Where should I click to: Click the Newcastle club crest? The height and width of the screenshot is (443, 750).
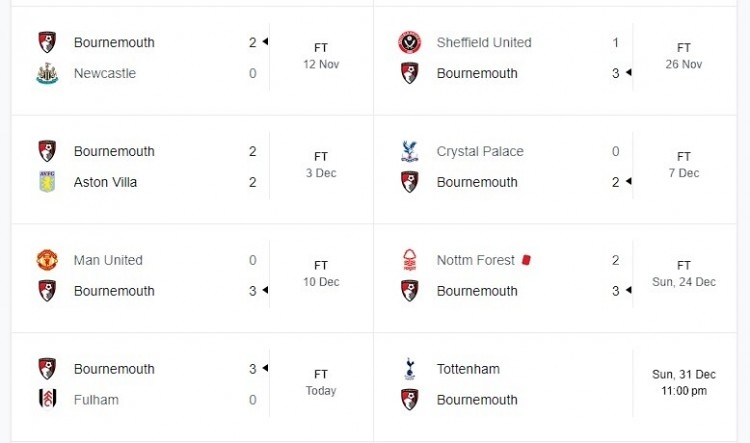coord(47,73)
